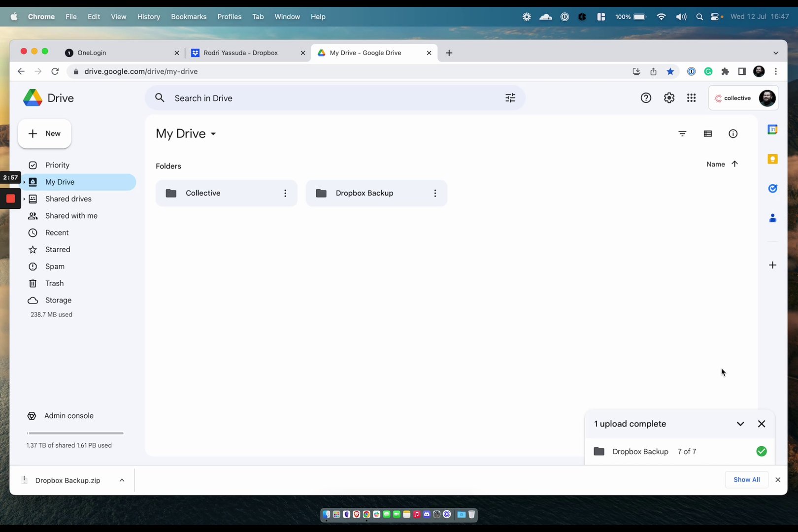Open Recent files
This screenshot has width=798, height=532.
[78, 233]
